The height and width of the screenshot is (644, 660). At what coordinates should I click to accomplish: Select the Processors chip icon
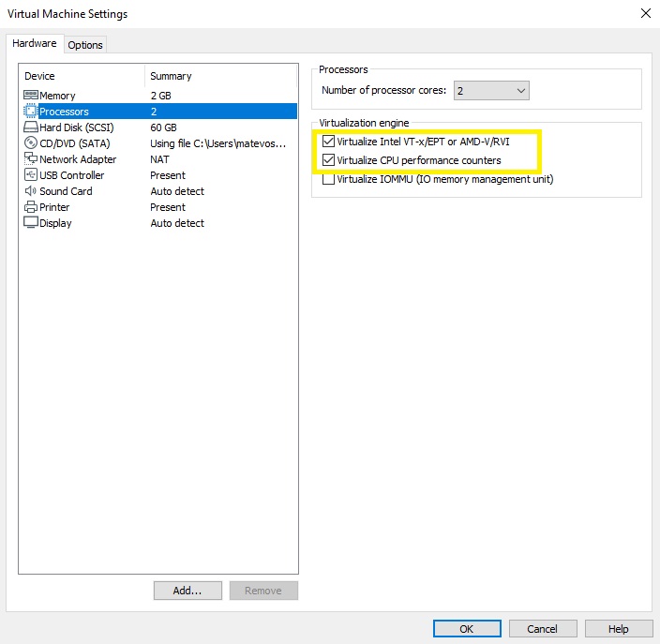pos(30,112)
